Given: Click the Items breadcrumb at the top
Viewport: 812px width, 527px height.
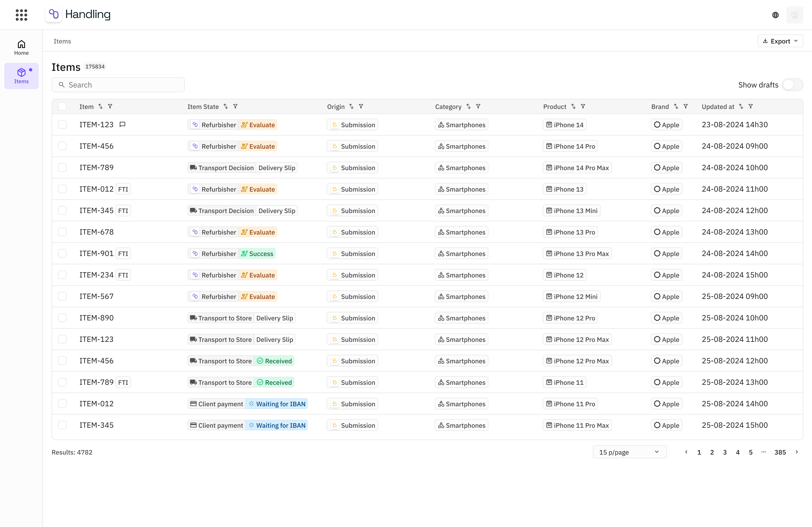Looking at the screenshot, I should (x=62, y=41).
